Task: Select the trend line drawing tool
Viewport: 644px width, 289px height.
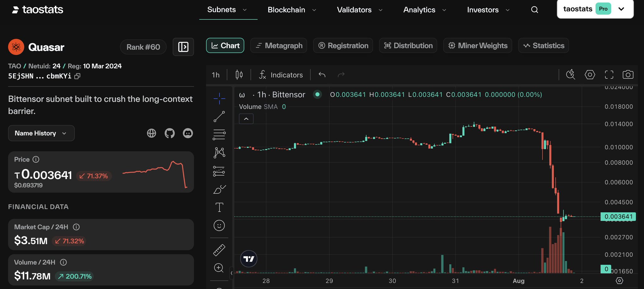Action: (219, 117)
